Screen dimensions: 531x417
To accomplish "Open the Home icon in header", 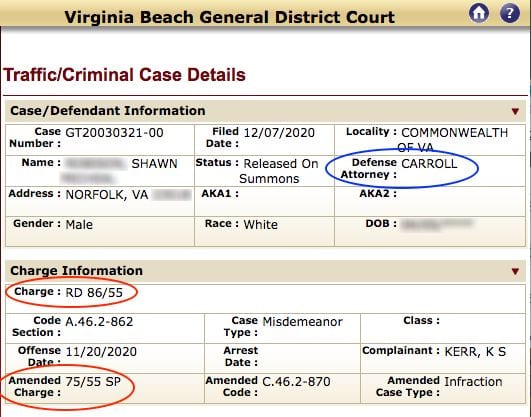I will [x=479, y=13].
